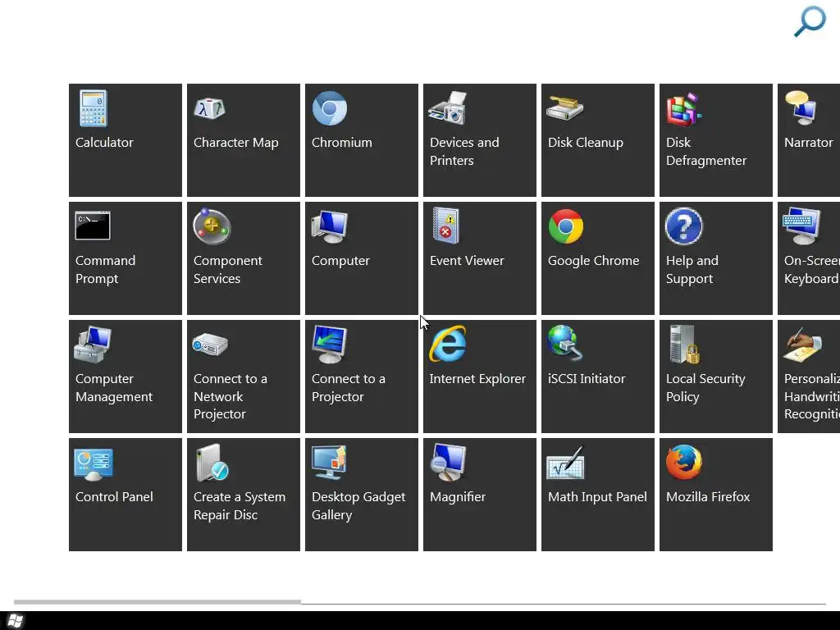Screen dimensions: 840x630
Task: Select the "Event Viewer" label
Action: tap(467, 260)
